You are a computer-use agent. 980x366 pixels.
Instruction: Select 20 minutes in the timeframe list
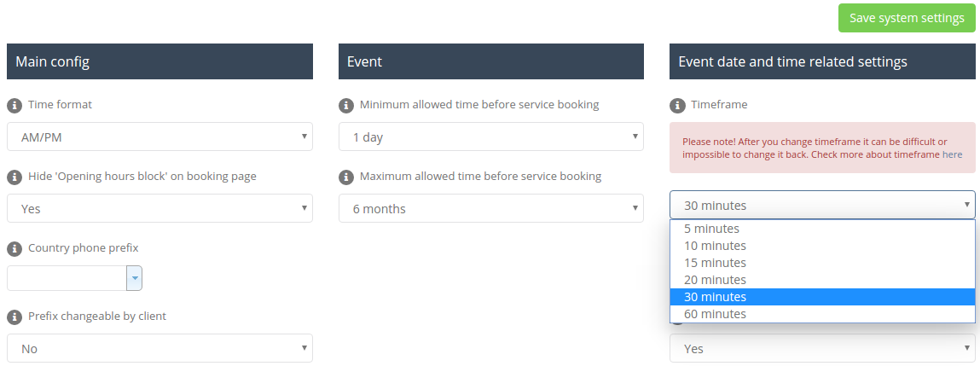click(715, 280)
